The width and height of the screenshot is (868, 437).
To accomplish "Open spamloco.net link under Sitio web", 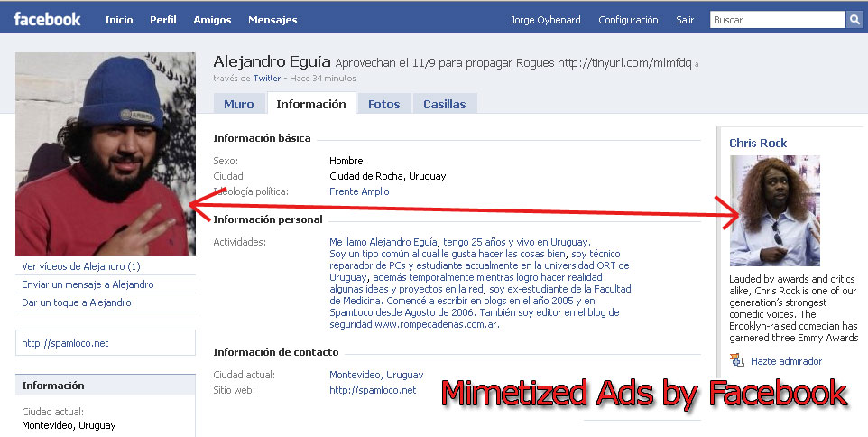I will point(373,390).
